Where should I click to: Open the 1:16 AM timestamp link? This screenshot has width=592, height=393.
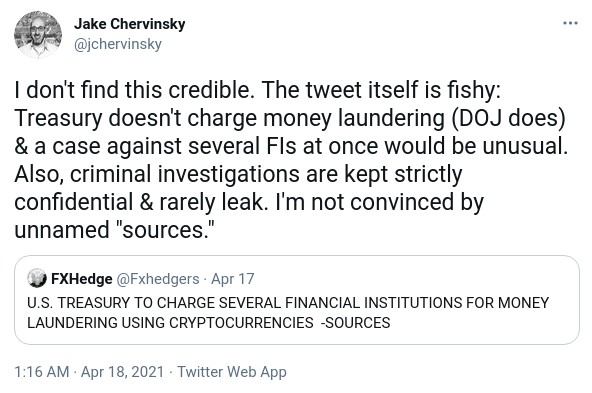(42, 372)
